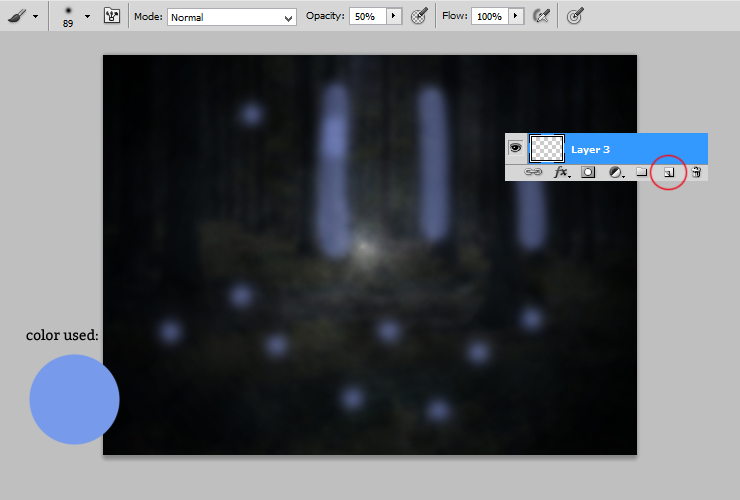The image size is (740, 500).
Task: Create a new layer group
Action: coord(641,171)
